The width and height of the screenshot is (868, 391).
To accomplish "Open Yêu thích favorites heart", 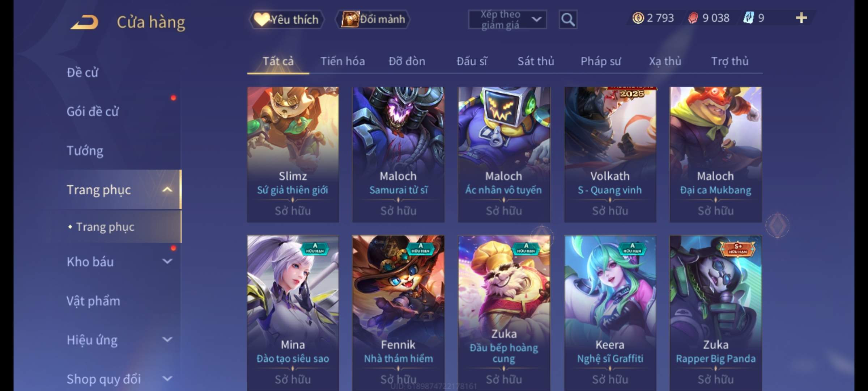I will coord(287,19).
